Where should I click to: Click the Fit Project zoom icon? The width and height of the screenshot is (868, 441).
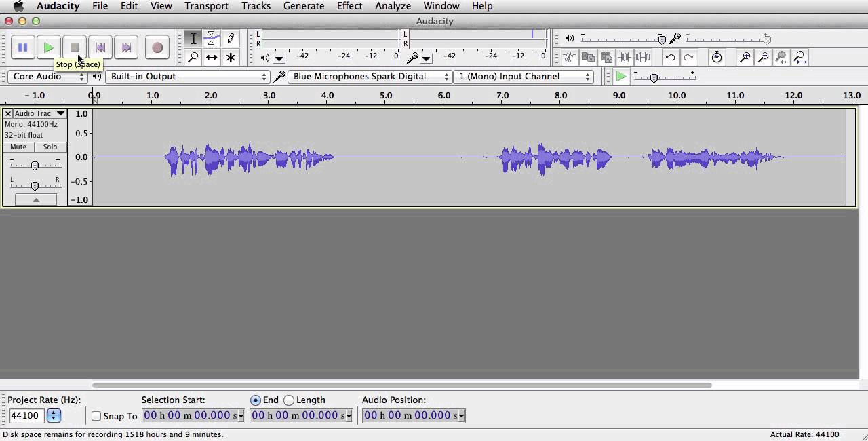click(x=800, y=58)
